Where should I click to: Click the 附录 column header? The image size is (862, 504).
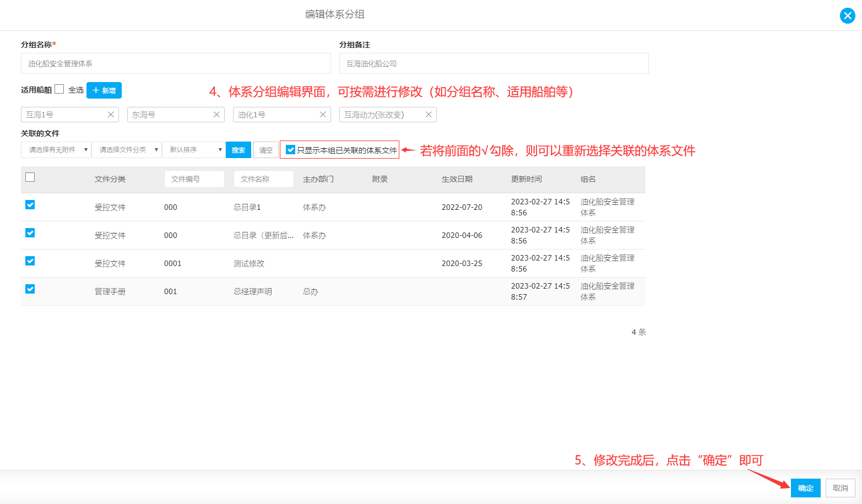(x=380, y=179)
